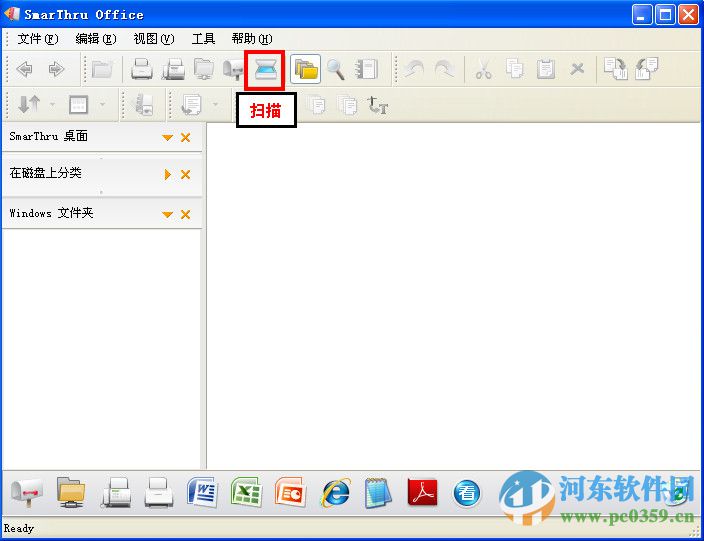Screen dimensions: 704x541
Task: Click the Delete X toolbar icon
Action: 577,69
